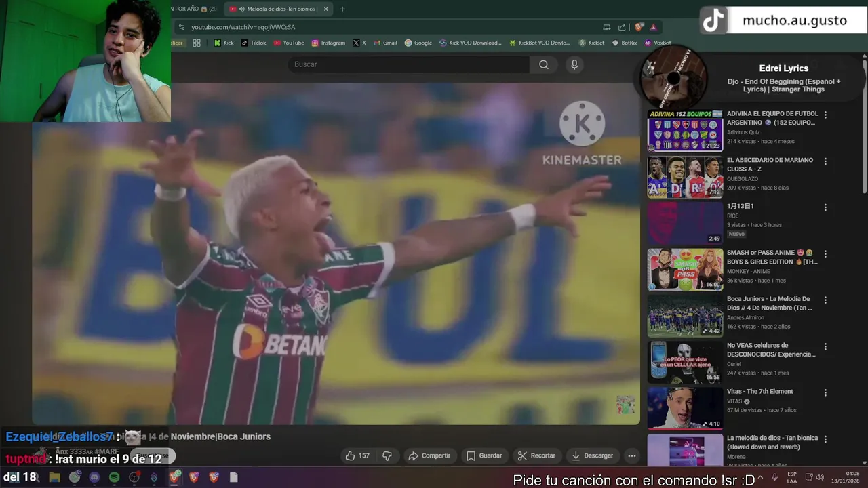Open options menu for SMASH or PASS ANIME
This screenshot has width=868, height=488.
pos(825,254)
